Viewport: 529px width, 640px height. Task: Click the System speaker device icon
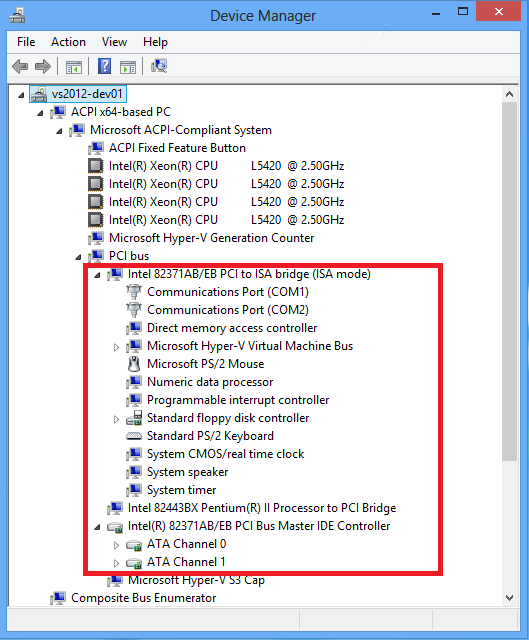(x=133, y=472)
